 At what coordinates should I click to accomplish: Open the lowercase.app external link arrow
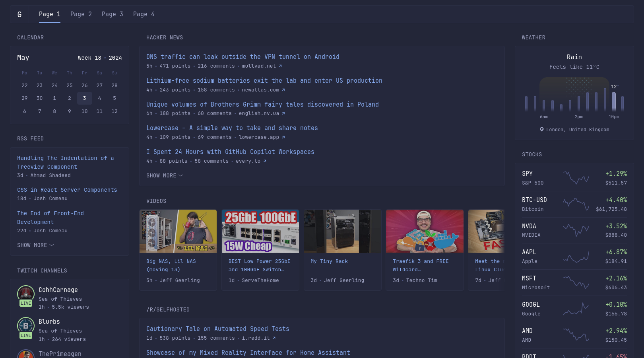tap(283, 137)
